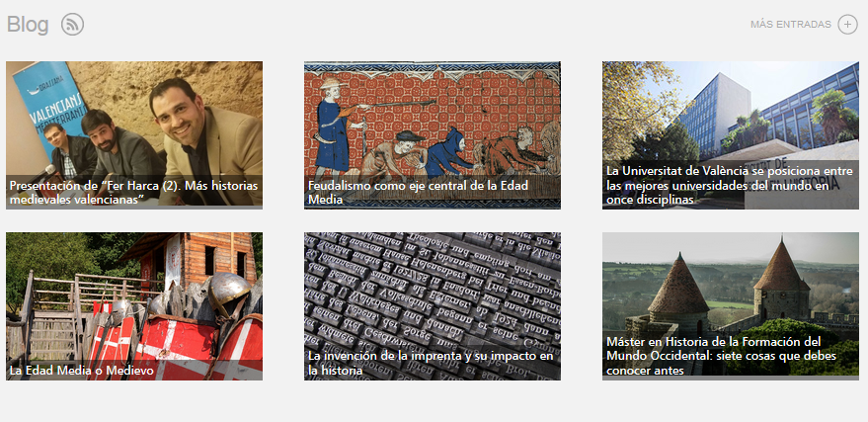Screen dimensions: 868x422
Task: Open the blog RSS feed icon
Action: pos(72,25)
